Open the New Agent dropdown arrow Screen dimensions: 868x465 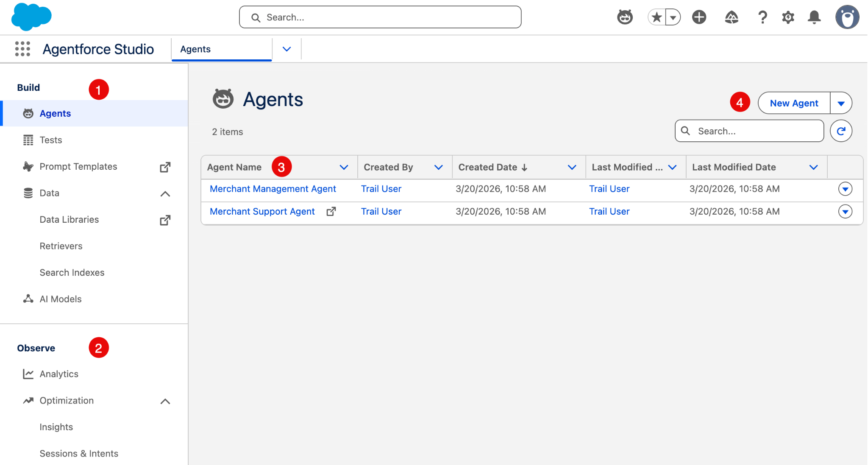point(841,103)
